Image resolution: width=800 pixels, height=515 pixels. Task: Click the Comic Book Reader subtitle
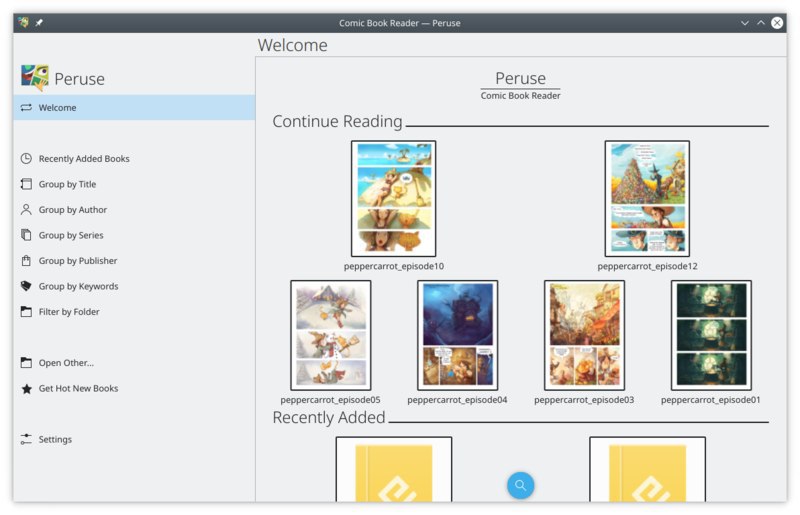click(520, 95)
